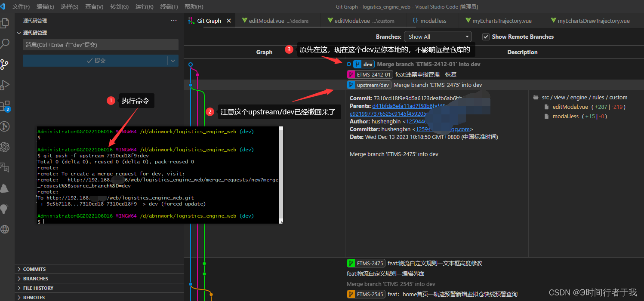Viewport: 644px width, 301px height.
Task: Open the lightbulb activity bar icon
Action: [x=5, y=209]
